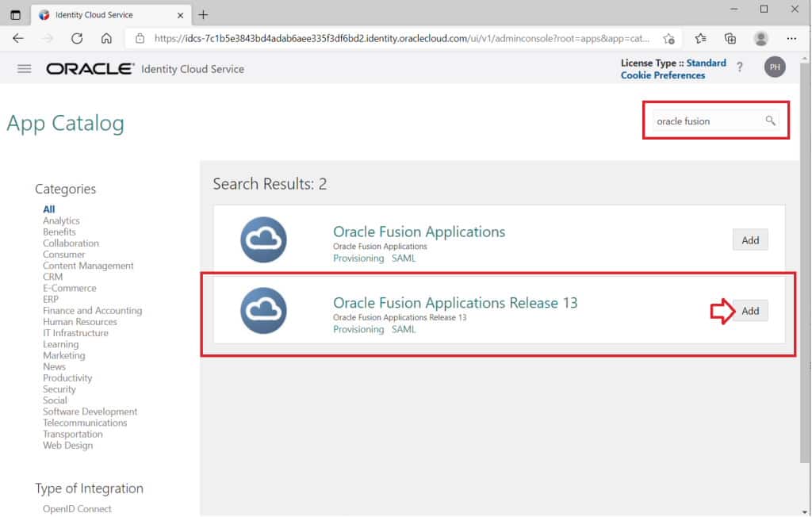The image size is (812, 517).
Task: Click the SAML link under Release 13
Action: coord(404,329)
